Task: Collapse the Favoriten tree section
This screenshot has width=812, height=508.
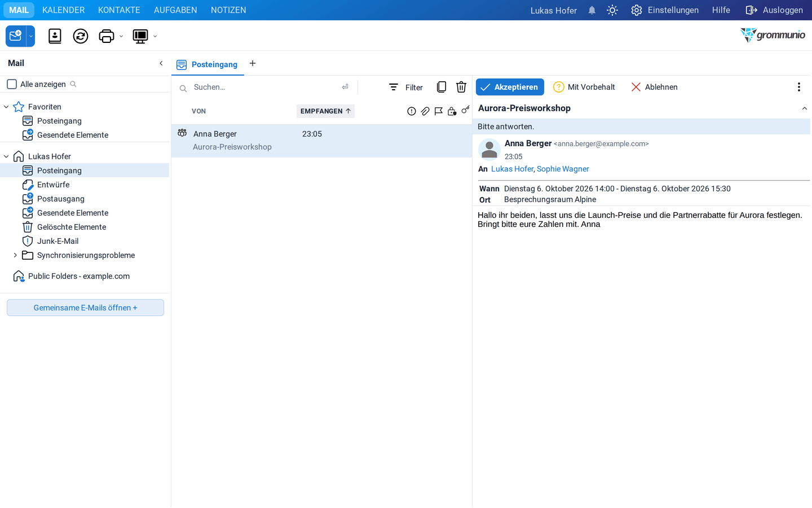Action: [x=6, y=107]
